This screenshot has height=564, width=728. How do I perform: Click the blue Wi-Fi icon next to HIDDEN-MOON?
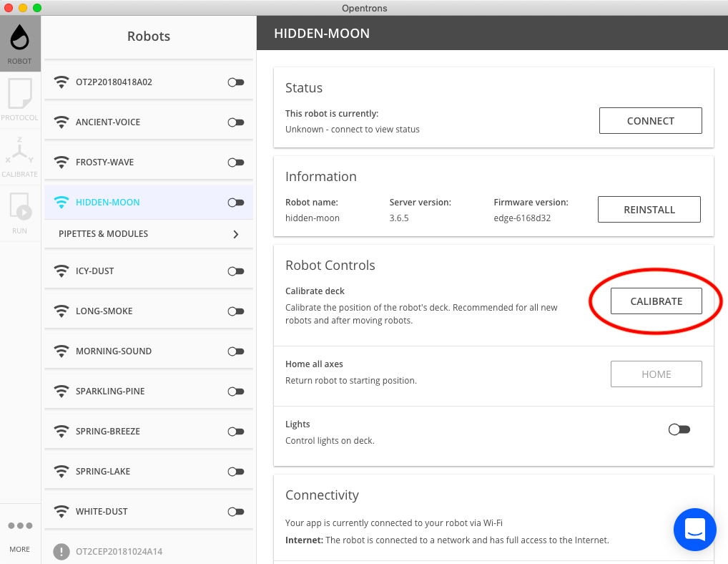pyautogui.click(x=62, y=202)
